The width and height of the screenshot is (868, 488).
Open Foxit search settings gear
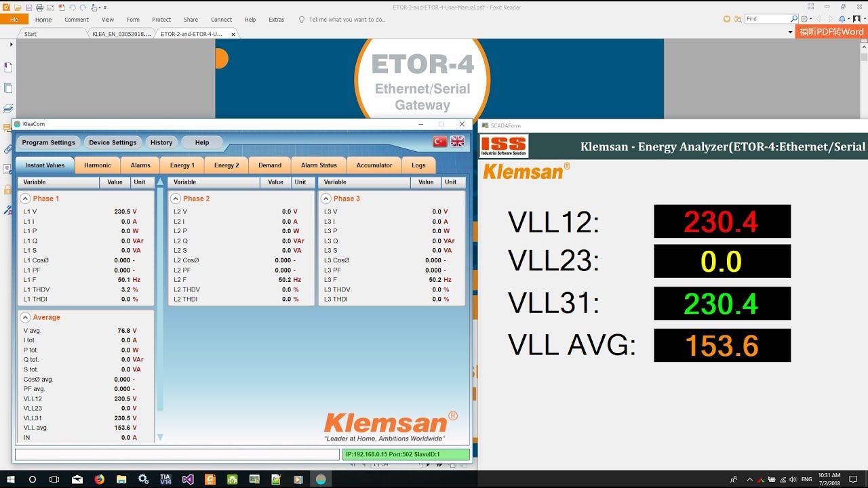point(804,19)
